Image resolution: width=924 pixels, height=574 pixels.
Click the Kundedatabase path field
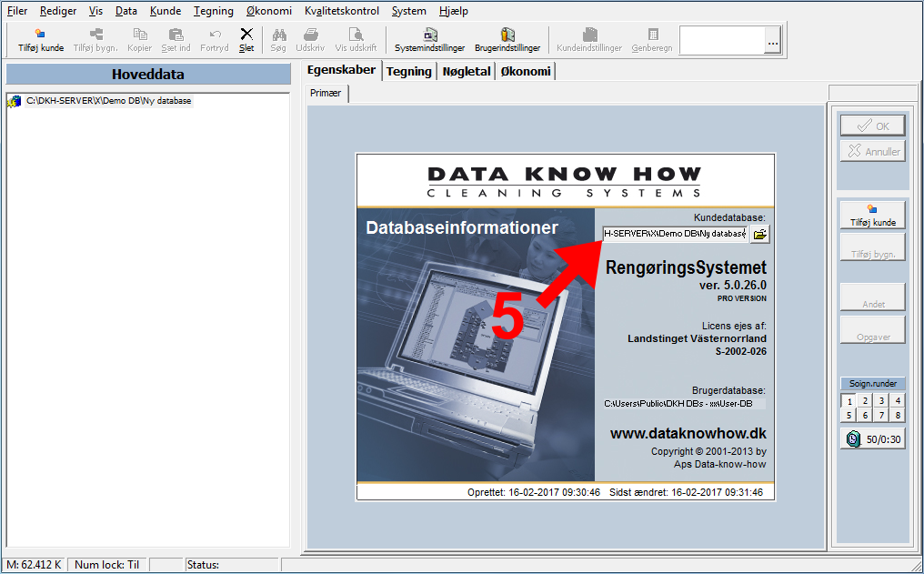[675, 234]
